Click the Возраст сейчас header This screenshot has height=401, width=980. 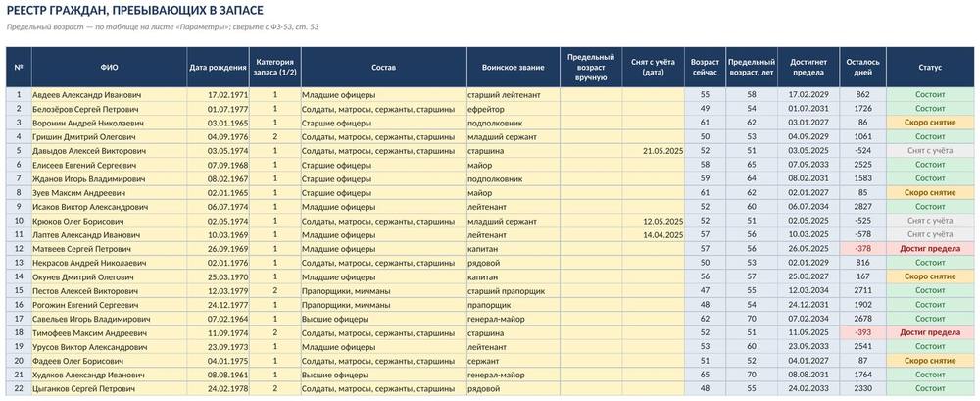[705, 68]
